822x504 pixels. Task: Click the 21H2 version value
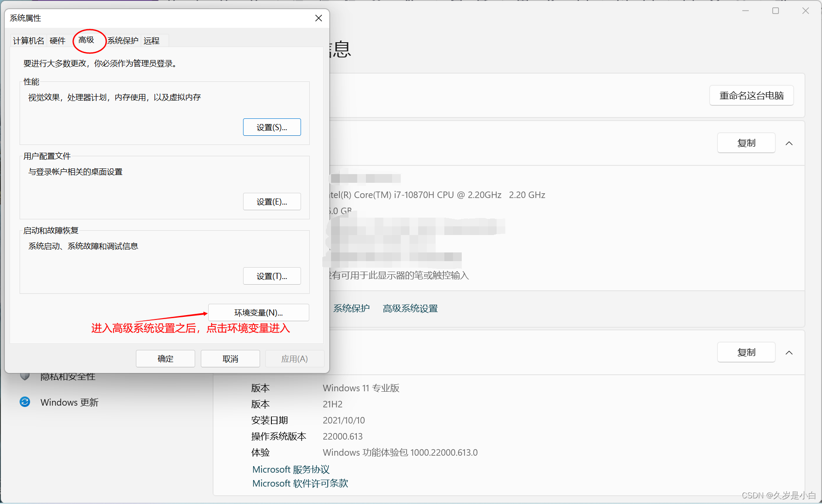point(332,404)
